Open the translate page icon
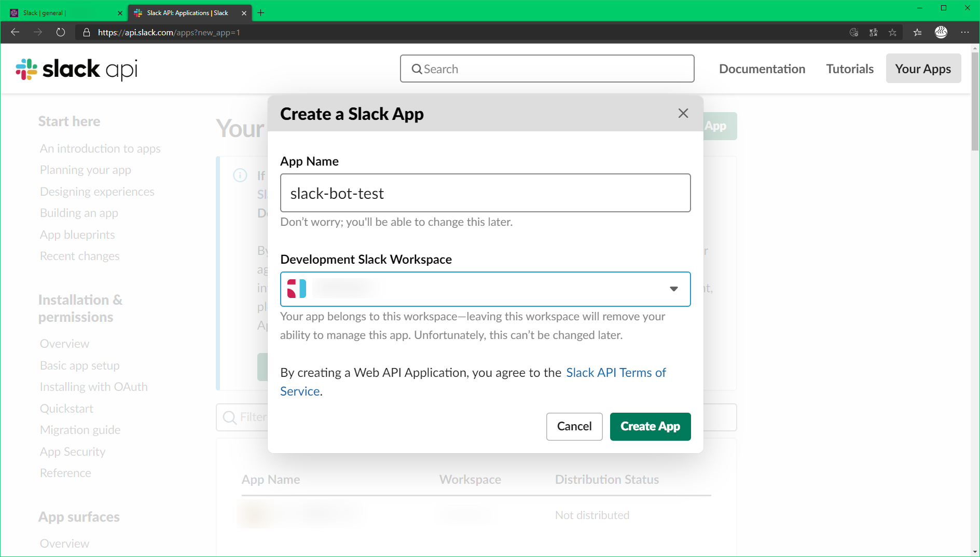Viewport: 980px width, 557px height. click(x=874, y=32)
